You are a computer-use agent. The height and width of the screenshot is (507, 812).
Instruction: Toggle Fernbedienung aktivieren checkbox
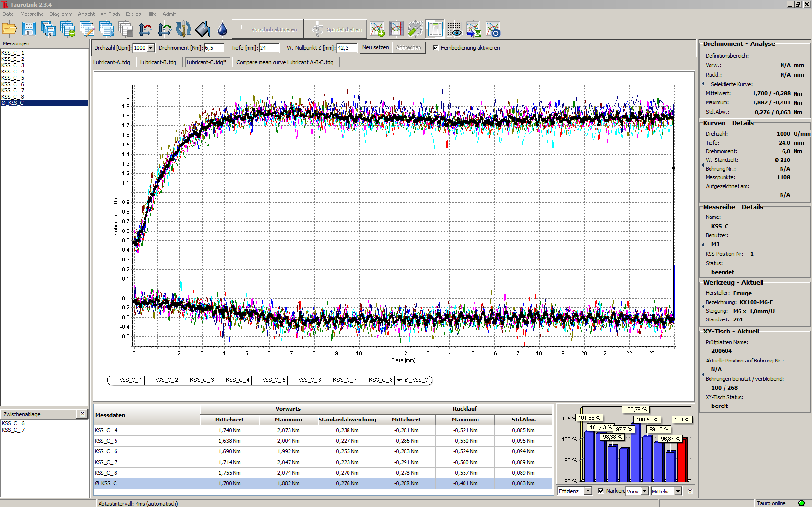point(435,48)
